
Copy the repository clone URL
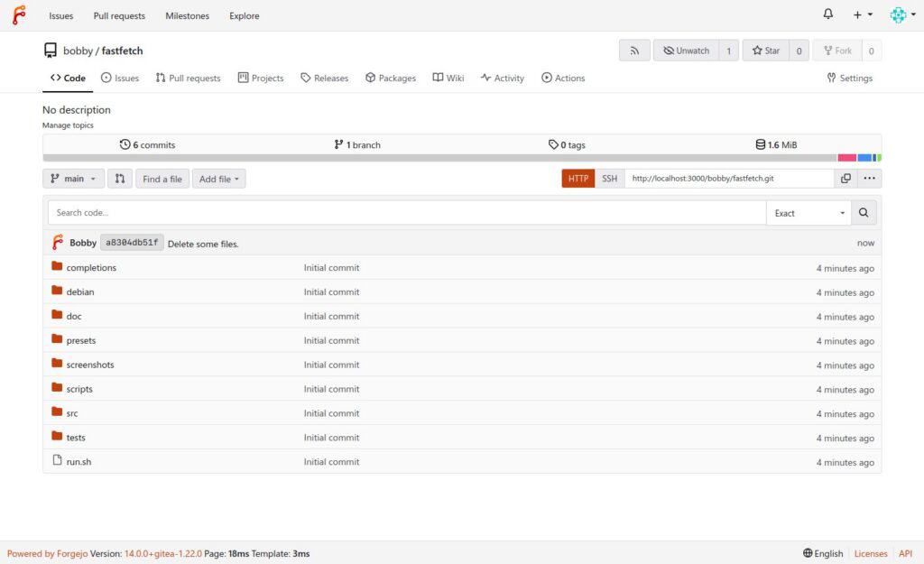pos(845,179)
